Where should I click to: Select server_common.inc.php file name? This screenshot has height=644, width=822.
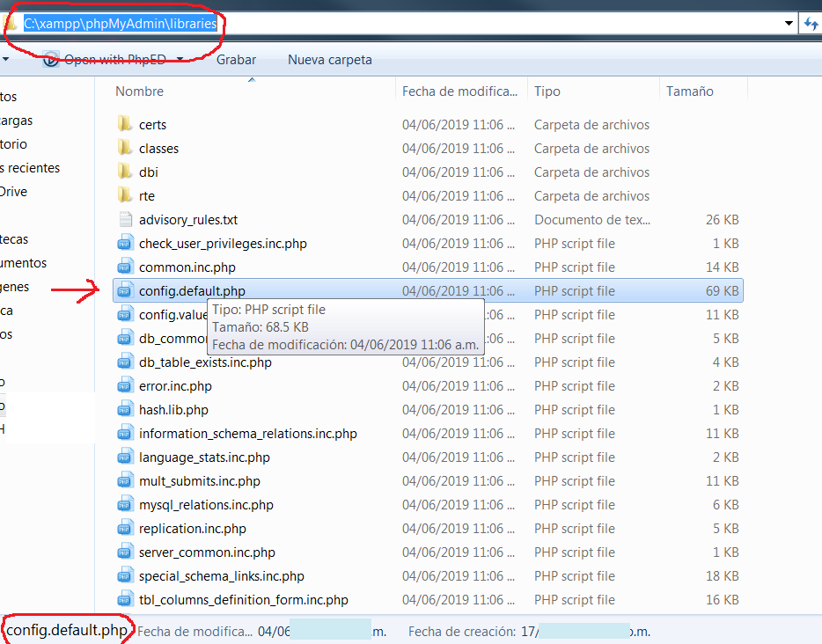click(207, 553)
